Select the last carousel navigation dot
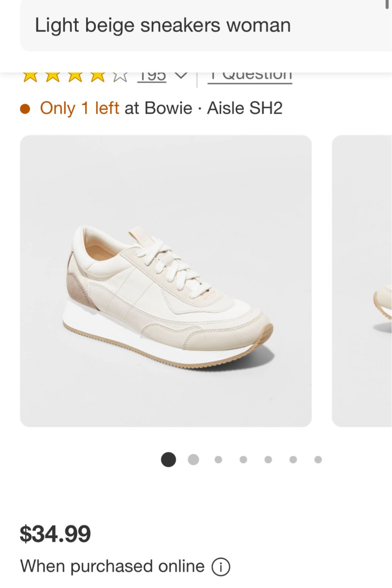Screen dimensions: 392x588 pos(317,459)
